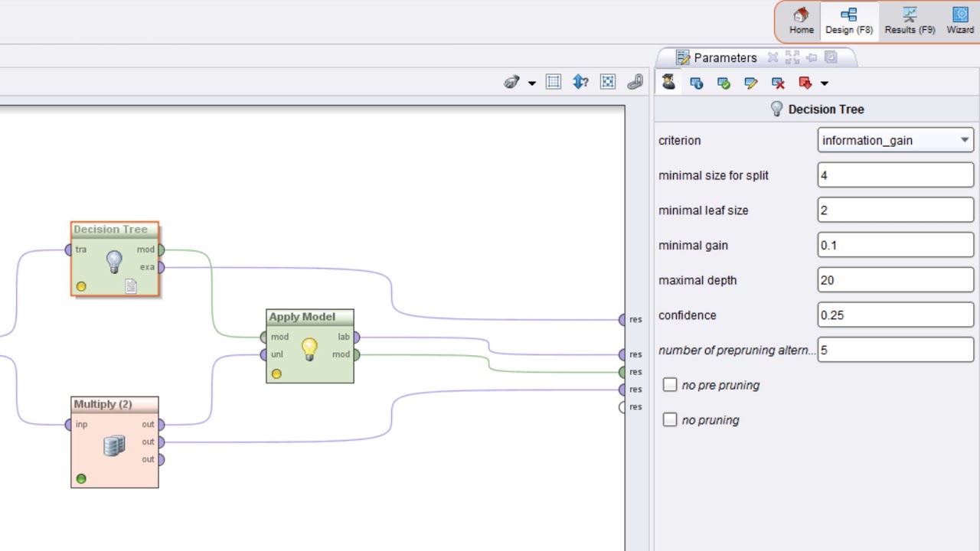Close the Parameters panel via X icon
Viewport: 980px width, 551px height.
click(x=773, y=57)
